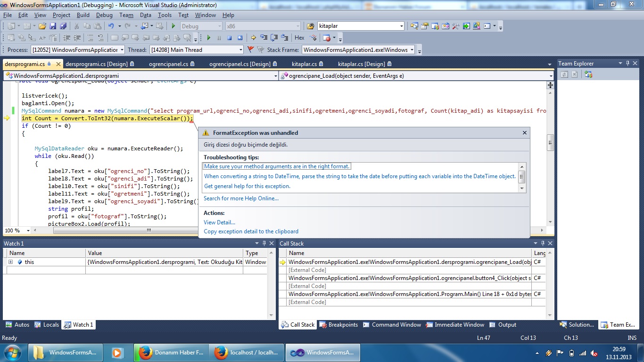
Task: Toggle the red flag threads button
Action: click(x=250, y=49)
